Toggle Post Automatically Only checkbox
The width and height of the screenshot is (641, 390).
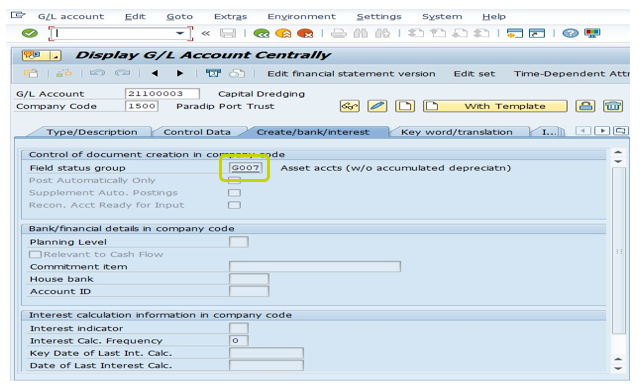234,180
